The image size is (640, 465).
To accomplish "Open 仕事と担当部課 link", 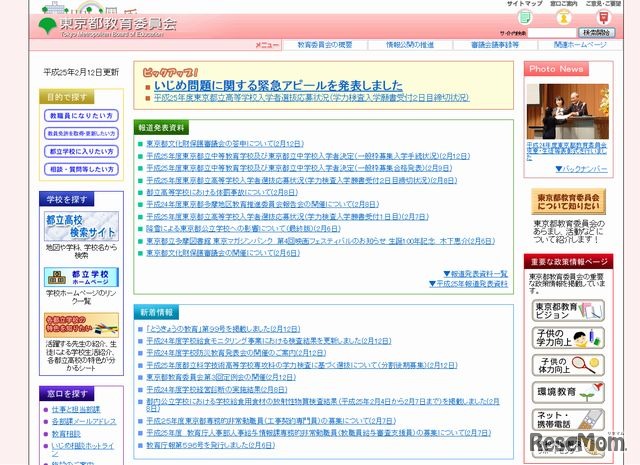I will click(x=76, y=409).
